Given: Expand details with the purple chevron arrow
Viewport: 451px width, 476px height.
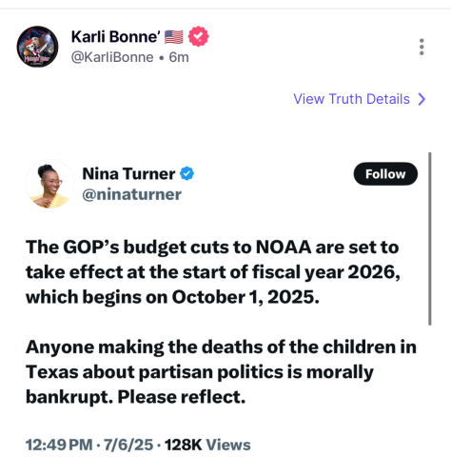Looking at the screenshot, I should [x=422, y=99].
